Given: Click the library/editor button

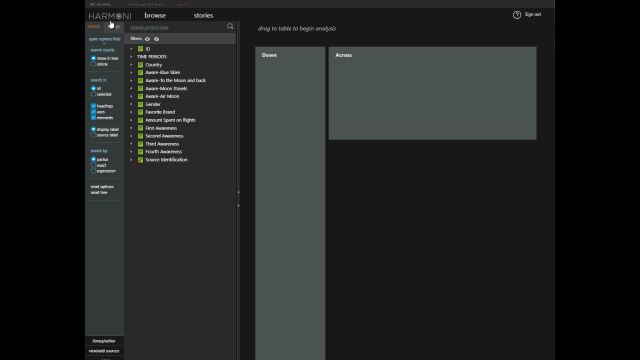Looking at the screenshot, I should click(104, 341).
